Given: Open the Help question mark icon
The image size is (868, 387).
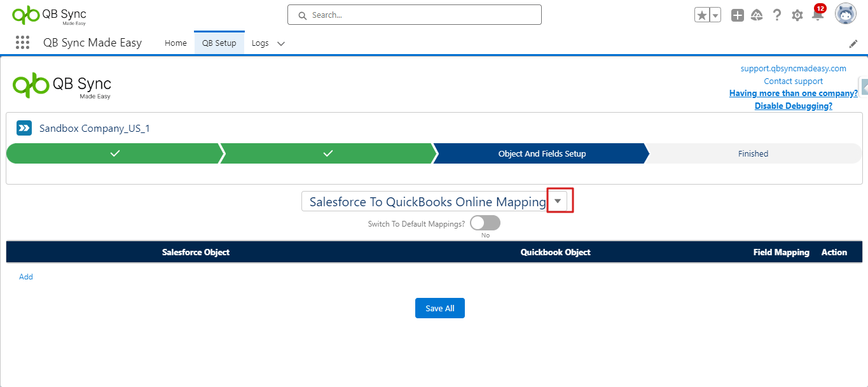Looking at the screenshot, I should 777,15.
